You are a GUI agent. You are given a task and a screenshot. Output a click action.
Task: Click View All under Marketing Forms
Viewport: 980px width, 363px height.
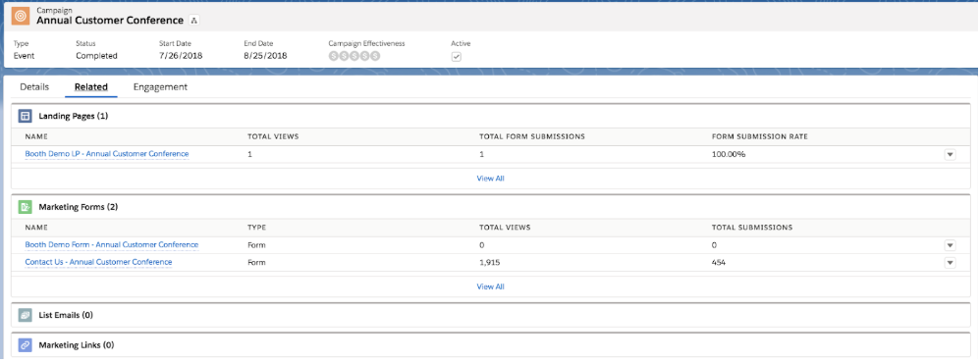[491, 286]
